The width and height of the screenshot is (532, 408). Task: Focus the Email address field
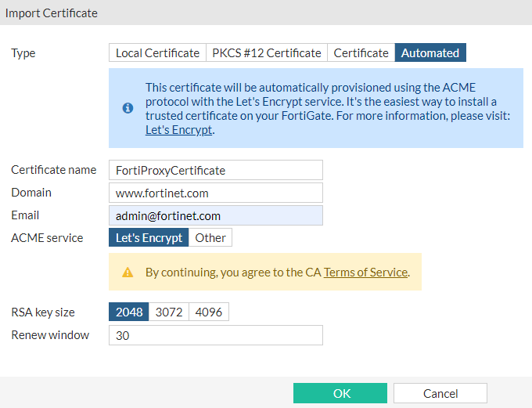pyautogui.click(x=216, y=215)
